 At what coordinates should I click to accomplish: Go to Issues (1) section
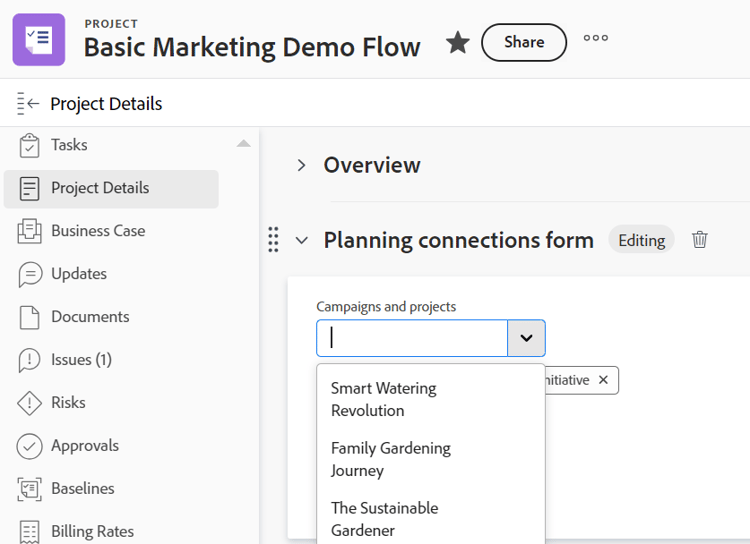tap(81, 360)
